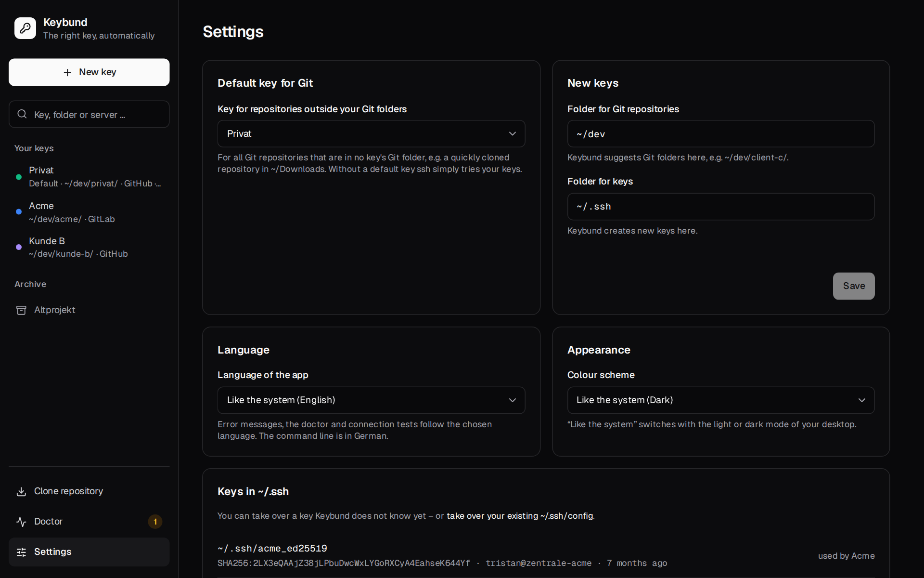Click the SHA256 fingerprint text
The height and width of the screenshot is (578, 924).
[344, 563]
